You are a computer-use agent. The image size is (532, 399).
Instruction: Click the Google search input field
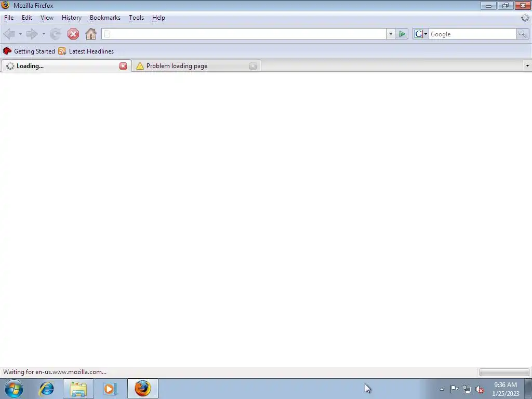[472, 34]
